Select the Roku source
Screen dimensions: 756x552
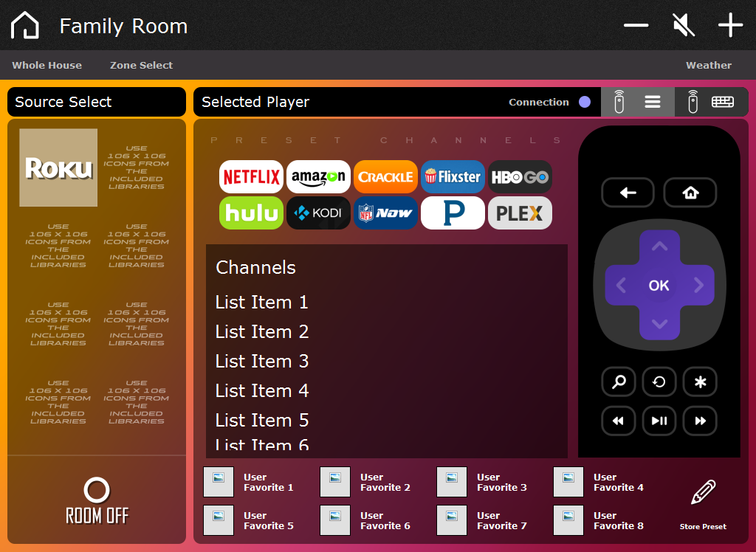tap(58, 168)
